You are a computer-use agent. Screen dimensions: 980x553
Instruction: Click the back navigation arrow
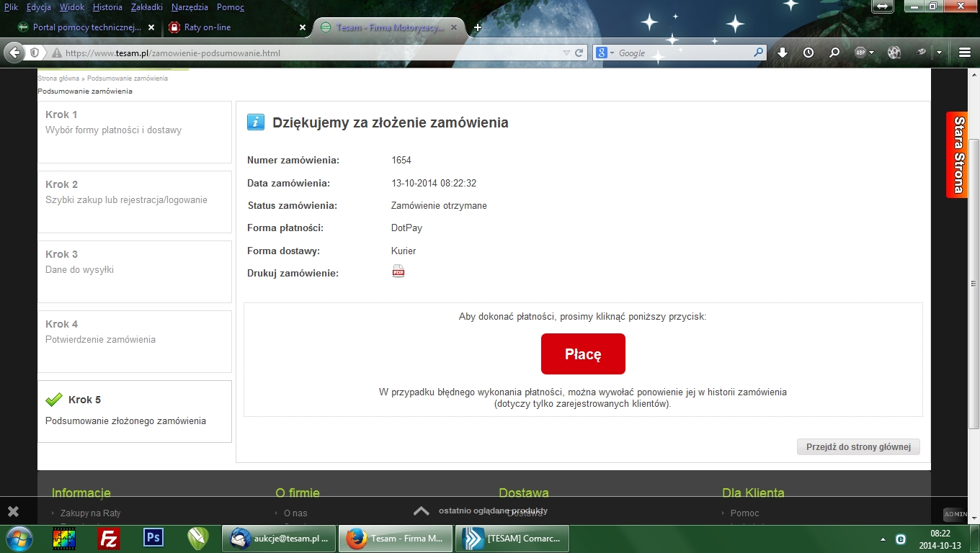coord(14,53)
